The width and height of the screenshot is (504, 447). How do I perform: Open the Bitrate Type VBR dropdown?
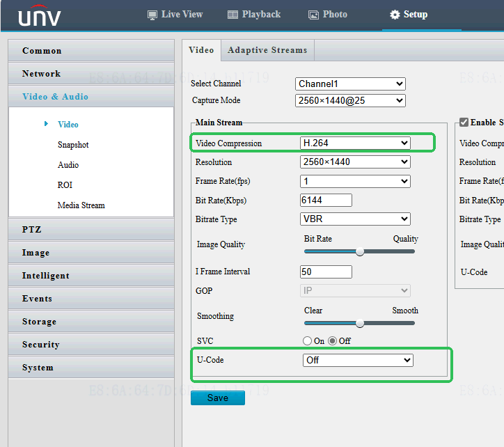pos(355,219)
